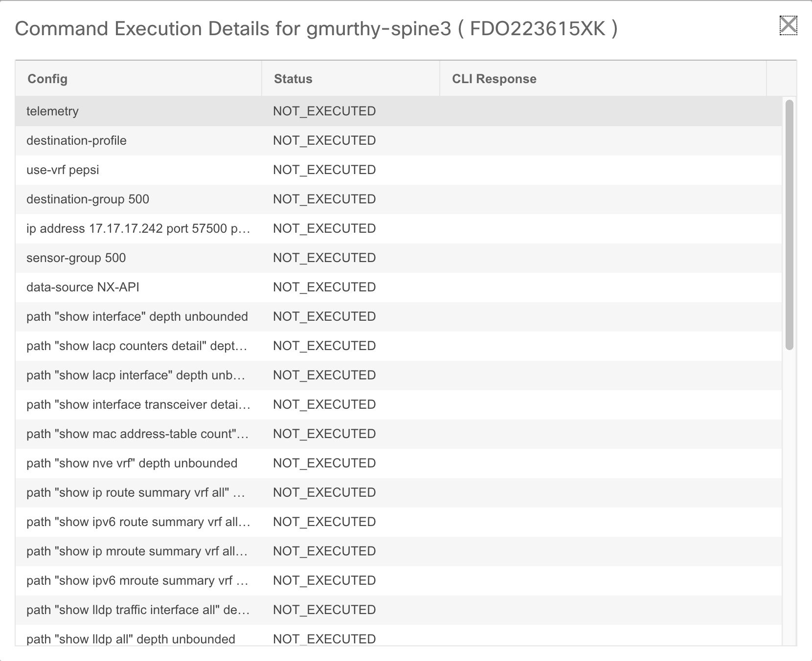
Task: Click the Config column header
Action: (47, 79)
